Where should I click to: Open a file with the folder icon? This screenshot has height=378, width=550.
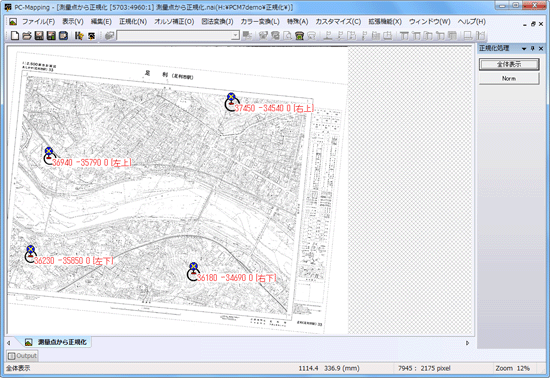coord(27,35)
